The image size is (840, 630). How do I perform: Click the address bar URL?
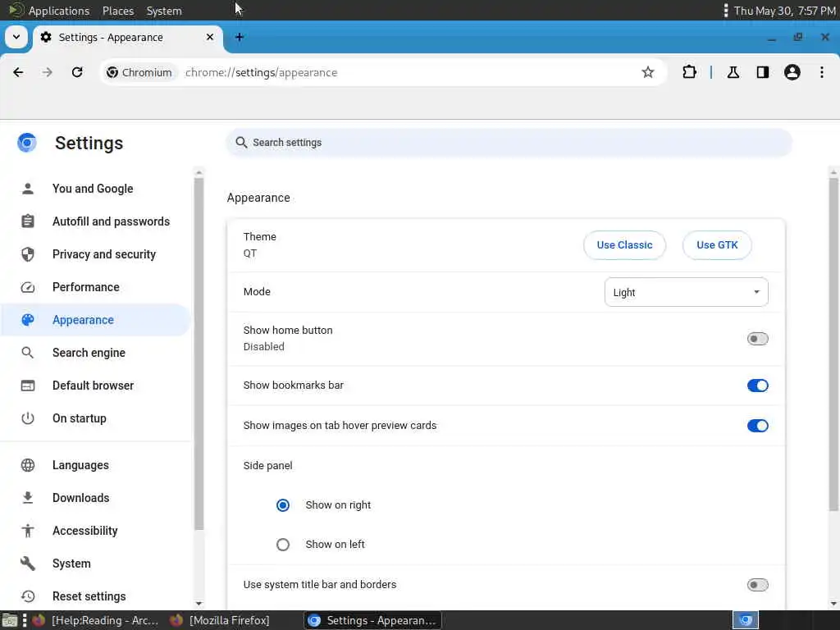(262, 72)
